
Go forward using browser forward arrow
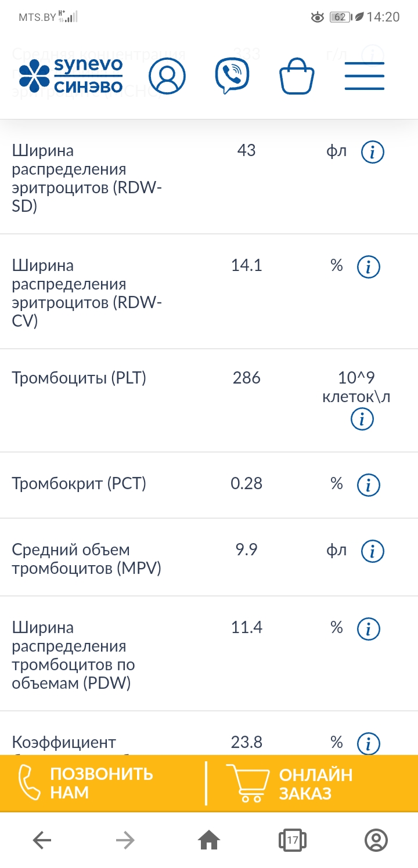point(125,840)
